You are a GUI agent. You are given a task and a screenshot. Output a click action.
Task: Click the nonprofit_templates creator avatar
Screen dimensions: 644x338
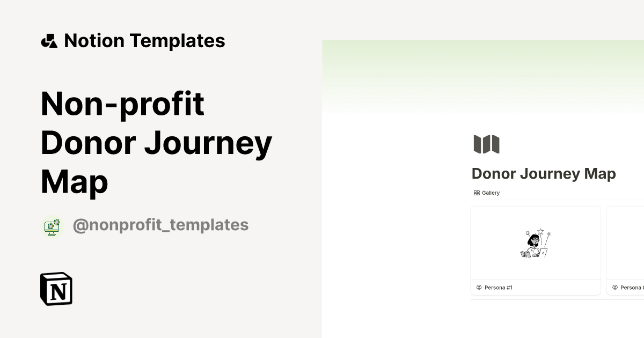(53, 226)
